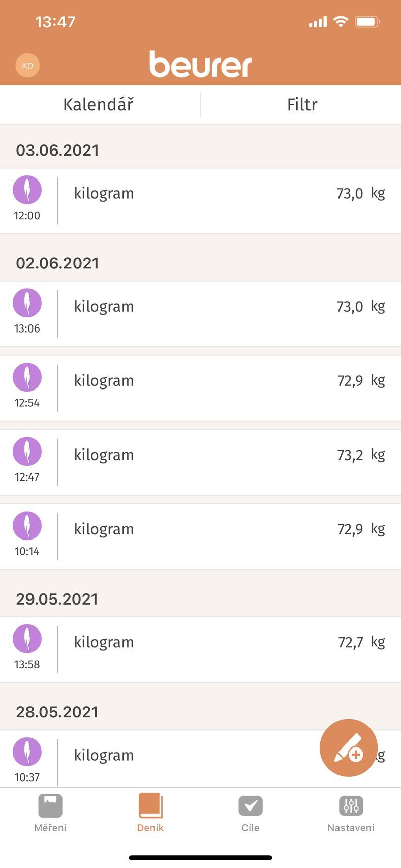Viewport: 401px width, 868px height.
Task: Tap feather icon of 13:06 entry
Action: tap(27, 303)
